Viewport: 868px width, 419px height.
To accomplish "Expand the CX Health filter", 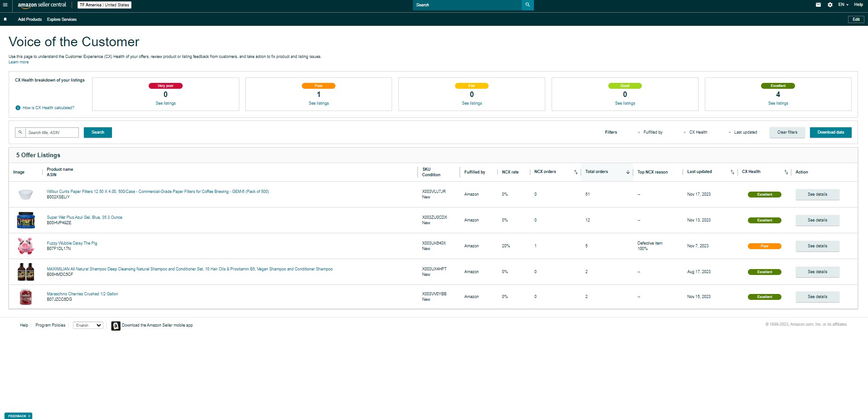I will coord(695,132).
